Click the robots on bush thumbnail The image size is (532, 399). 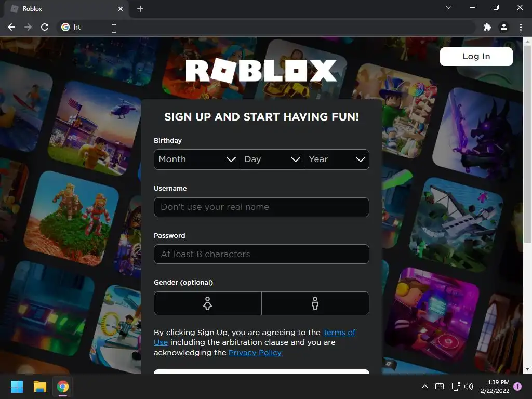point(71,218)
